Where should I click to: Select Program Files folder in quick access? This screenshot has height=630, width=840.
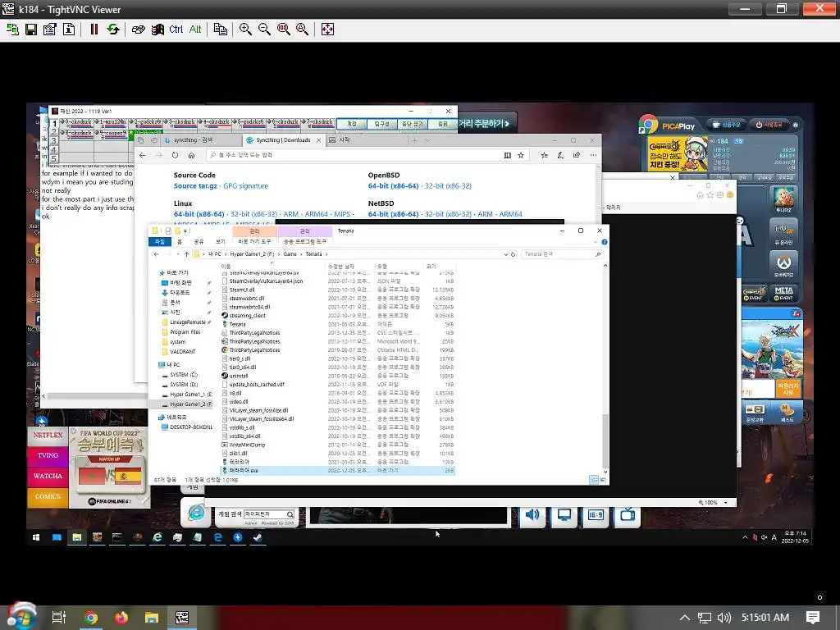[185, 332]
